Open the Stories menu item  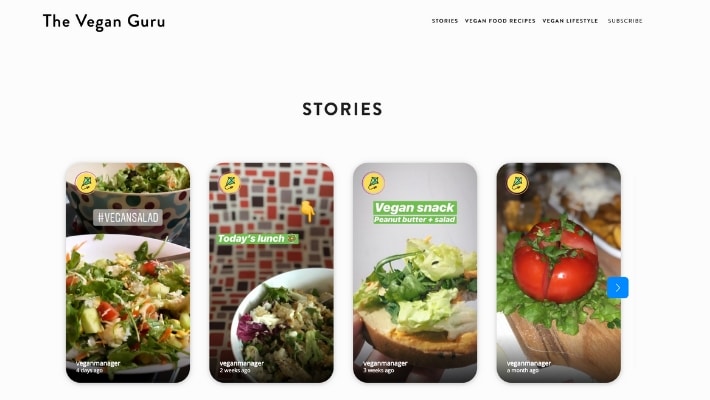[445, 21]
